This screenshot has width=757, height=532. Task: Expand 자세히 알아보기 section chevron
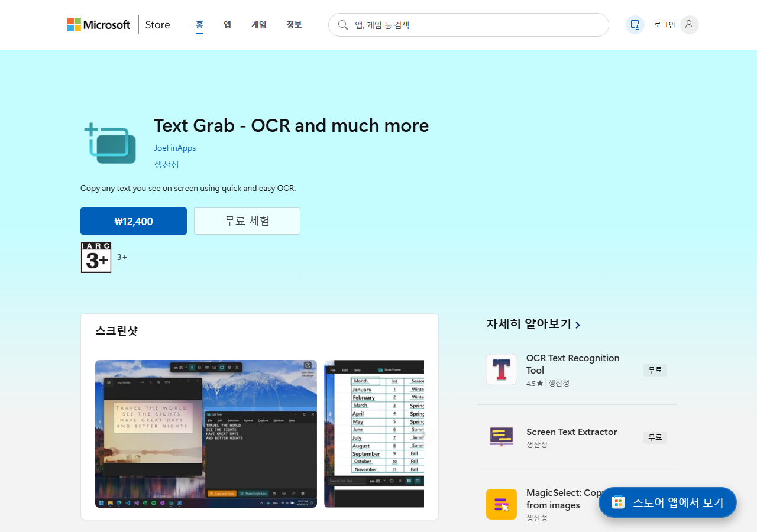pyautogui.click(x=578, y=325)
